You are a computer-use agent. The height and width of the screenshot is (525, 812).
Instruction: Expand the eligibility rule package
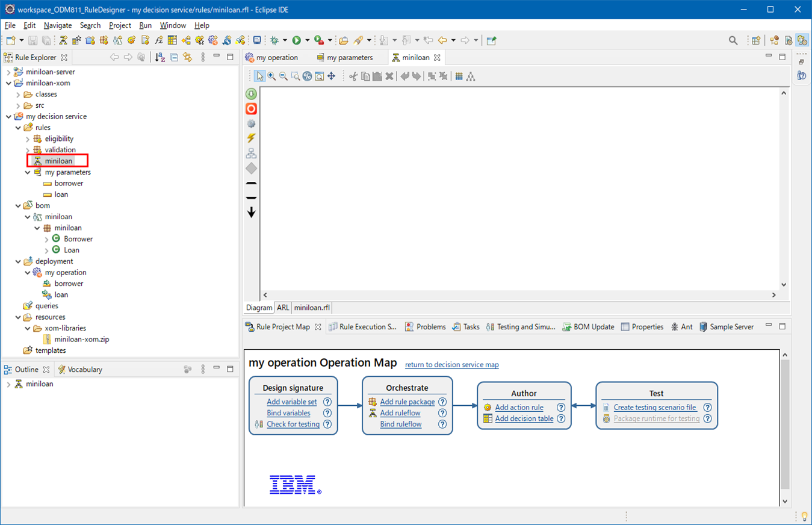tap(28, 138)
